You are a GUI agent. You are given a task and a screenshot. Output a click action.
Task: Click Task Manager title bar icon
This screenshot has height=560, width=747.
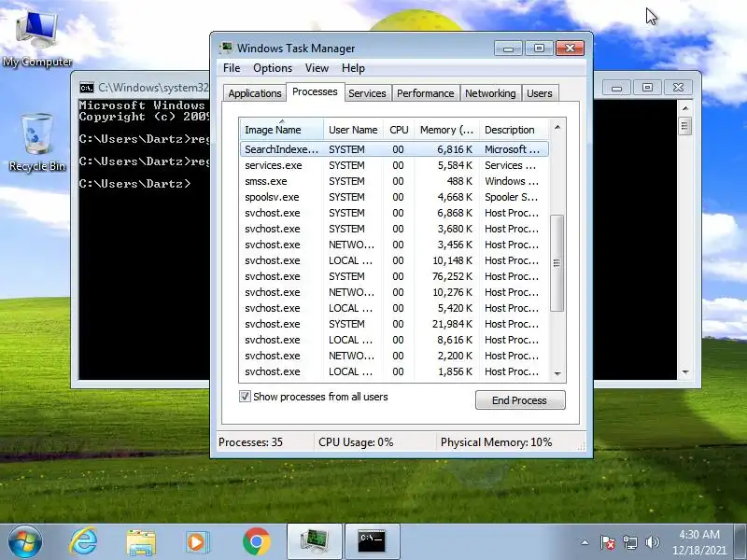point(226,49)
